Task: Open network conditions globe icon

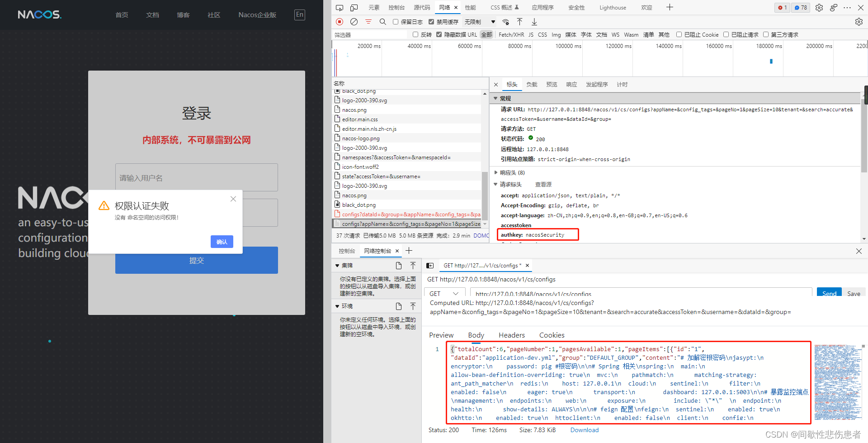Action: coord(506,22)
